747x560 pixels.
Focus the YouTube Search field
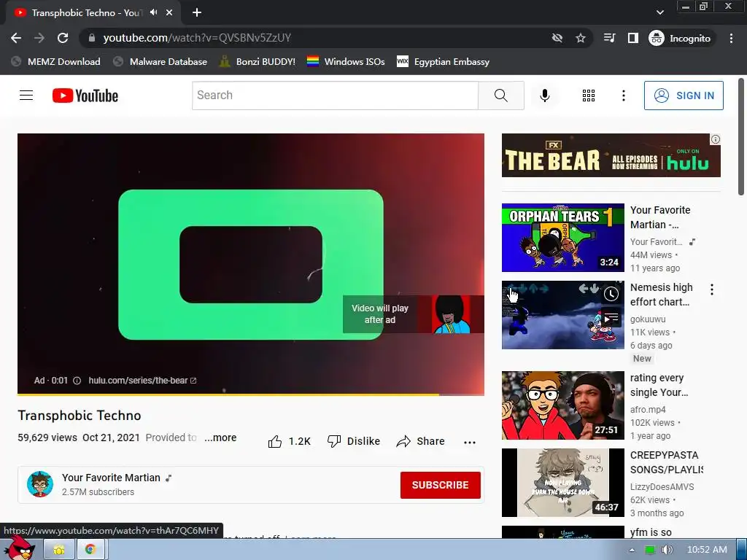[335, 96]
